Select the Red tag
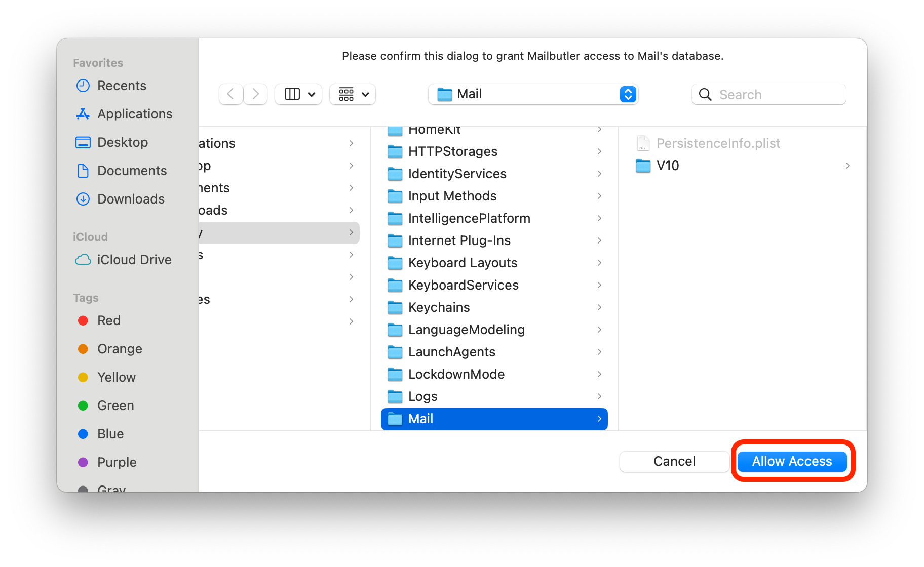This screenshot has height=567, width=924. pyautogui.click(x=99, y=320)
